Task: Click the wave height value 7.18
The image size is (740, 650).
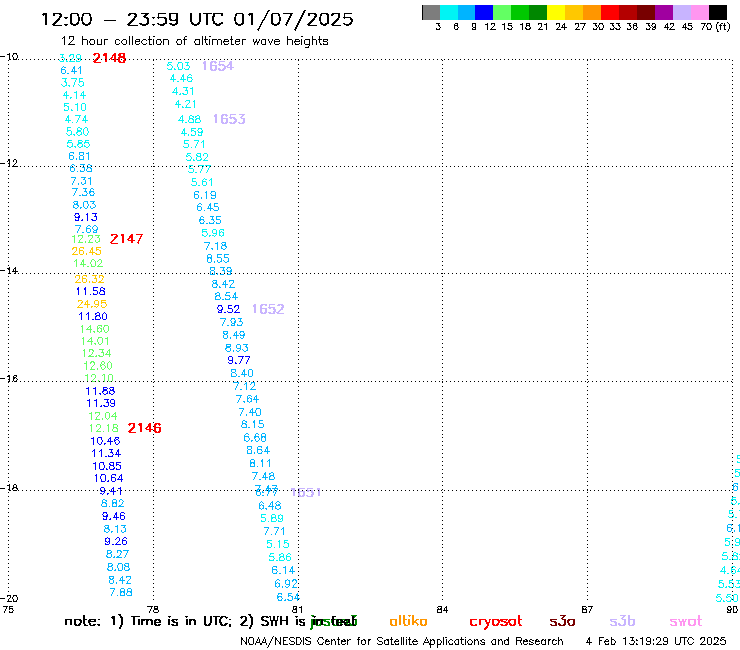Action: pos(216,246)
